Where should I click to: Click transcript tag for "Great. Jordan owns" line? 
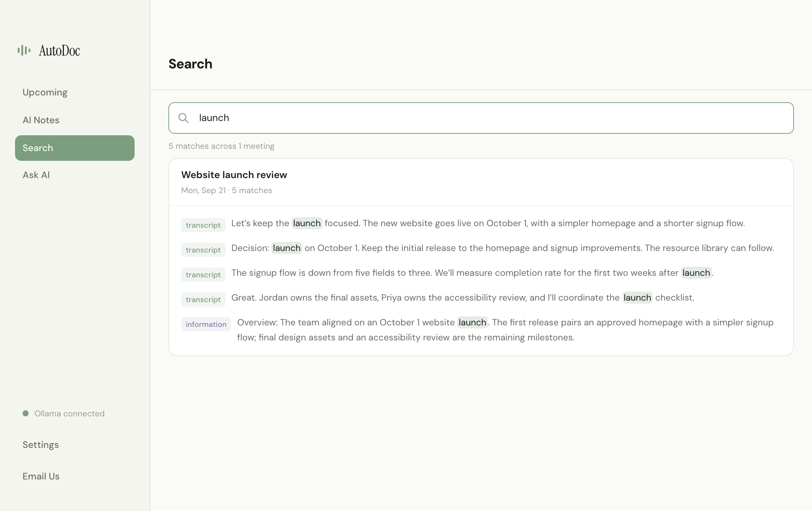[x=203, y=299]
